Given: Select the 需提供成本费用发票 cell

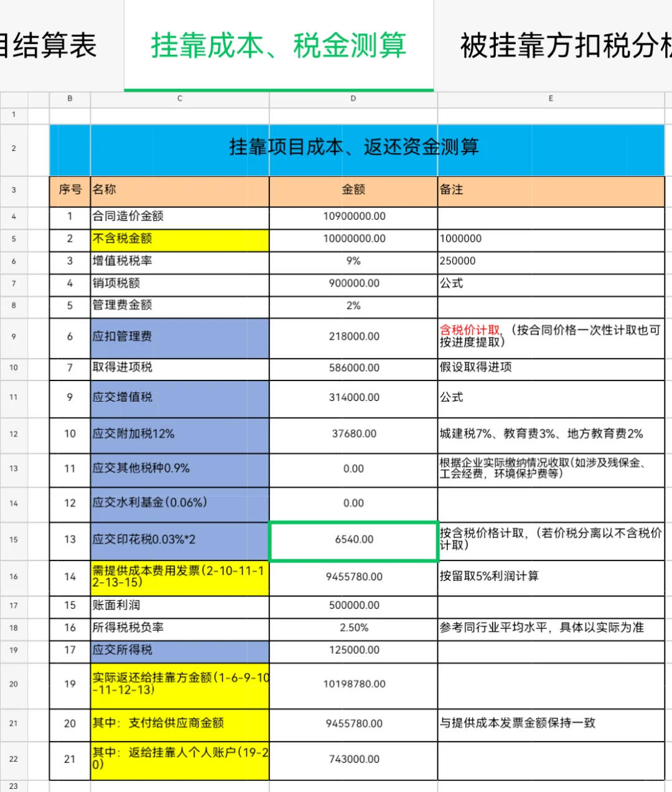Looking at the screenshot, I should point(180,577).
